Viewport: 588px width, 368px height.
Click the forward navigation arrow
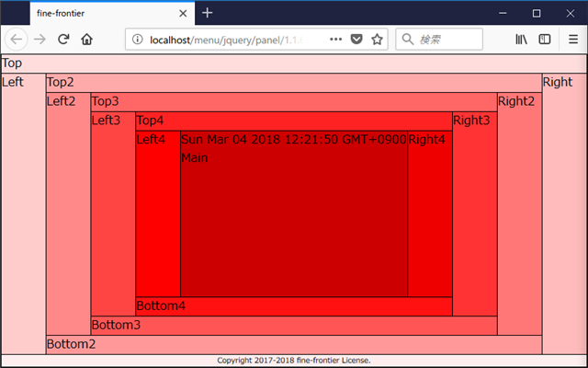tap(40, 39)
